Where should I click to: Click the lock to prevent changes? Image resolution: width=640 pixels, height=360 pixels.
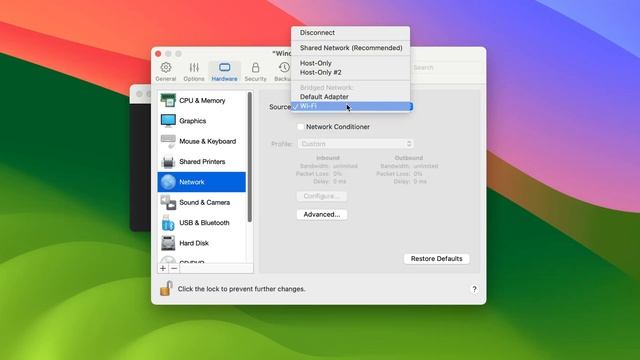tap(166, 289)
